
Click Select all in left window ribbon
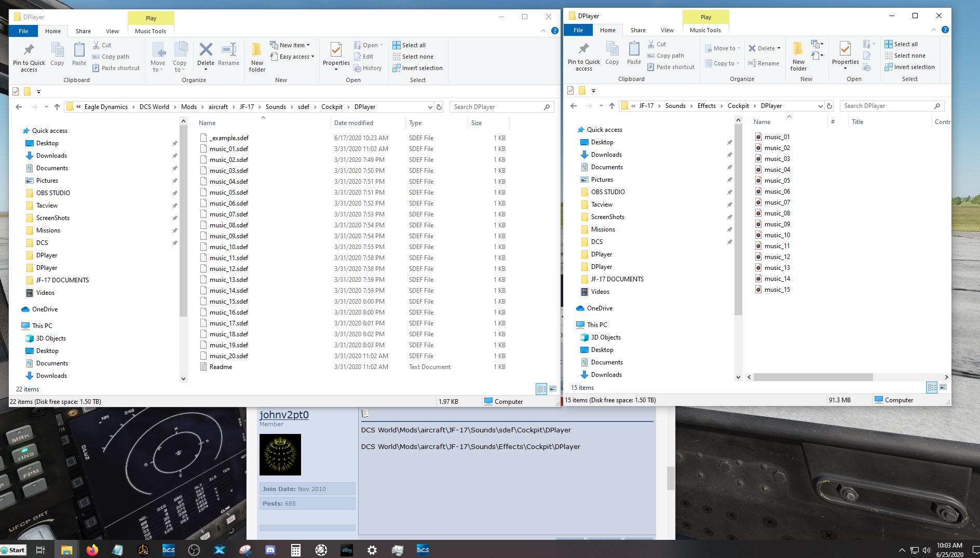409,45
